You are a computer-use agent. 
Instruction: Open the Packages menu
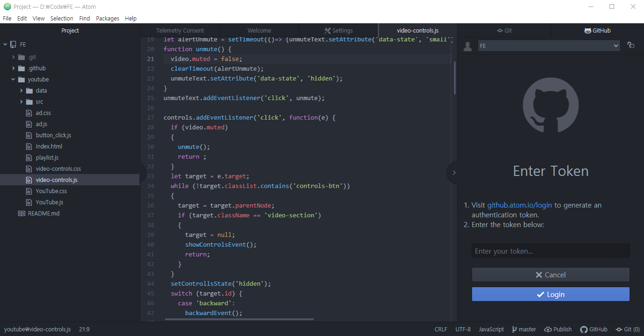(108, 19)
